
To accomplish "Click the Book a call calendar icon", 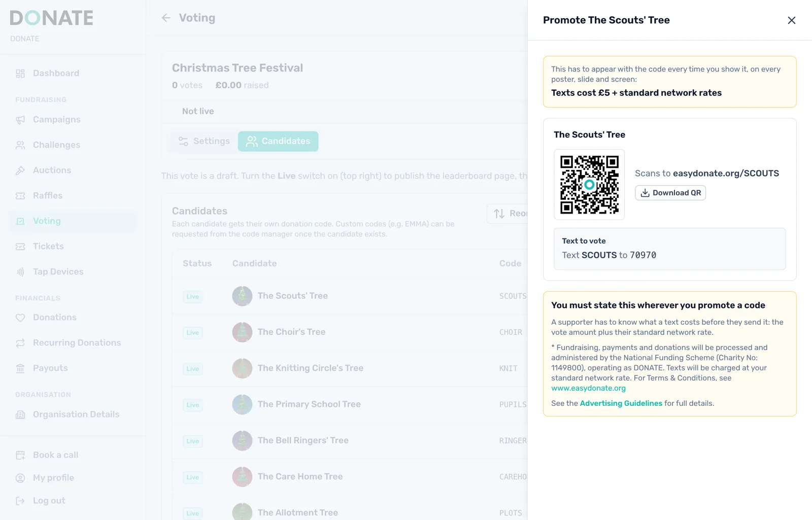I will 20,455.
